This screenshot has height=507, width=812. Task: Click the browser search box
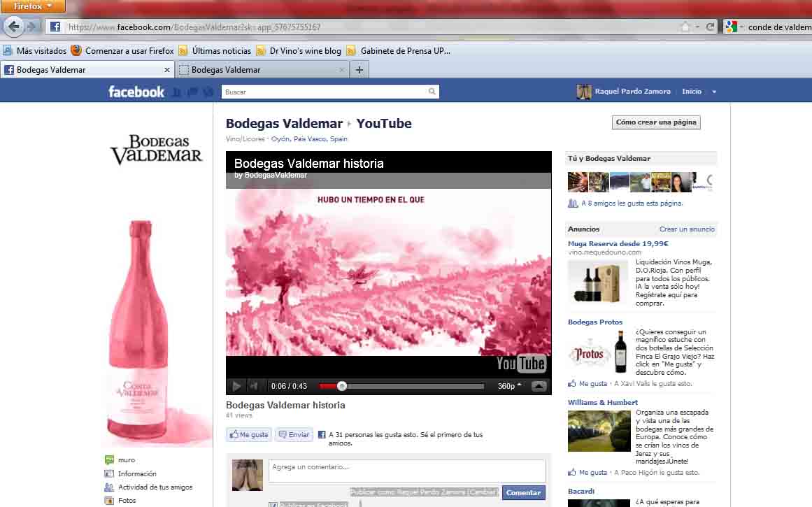[779, 27]
